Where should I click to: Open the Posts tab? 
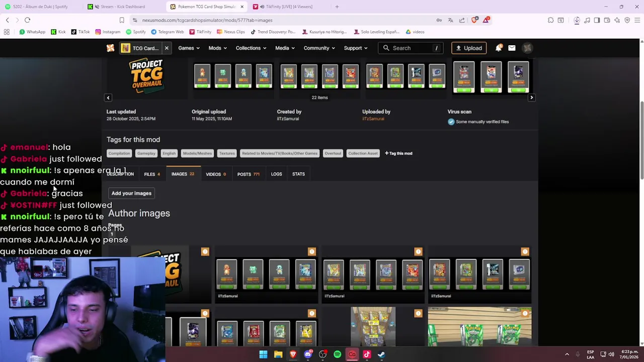[x=249, y=174]
